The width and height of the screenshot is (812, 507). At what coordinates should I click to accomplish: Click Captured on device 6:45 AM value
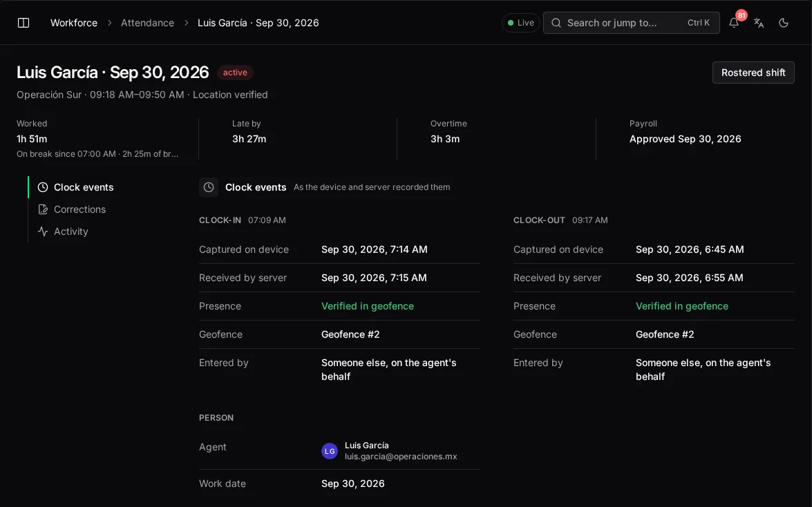coord(690,249)
